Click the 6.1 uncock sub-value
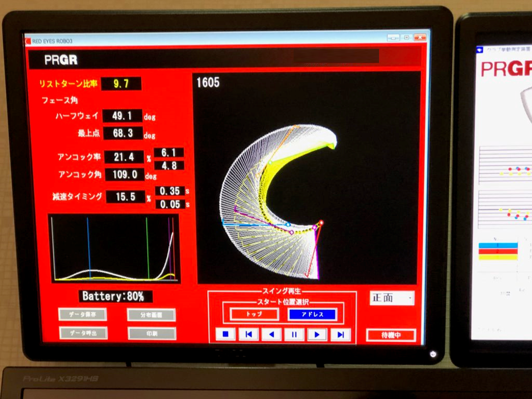The height and width of the screenshot is (399, 532). (x=169, y=153)
